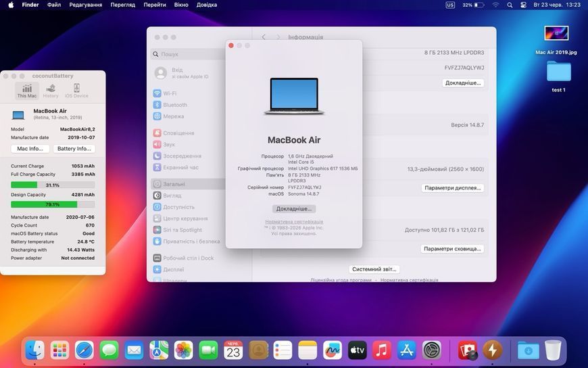Open the Довідка menu

point(207,5)
